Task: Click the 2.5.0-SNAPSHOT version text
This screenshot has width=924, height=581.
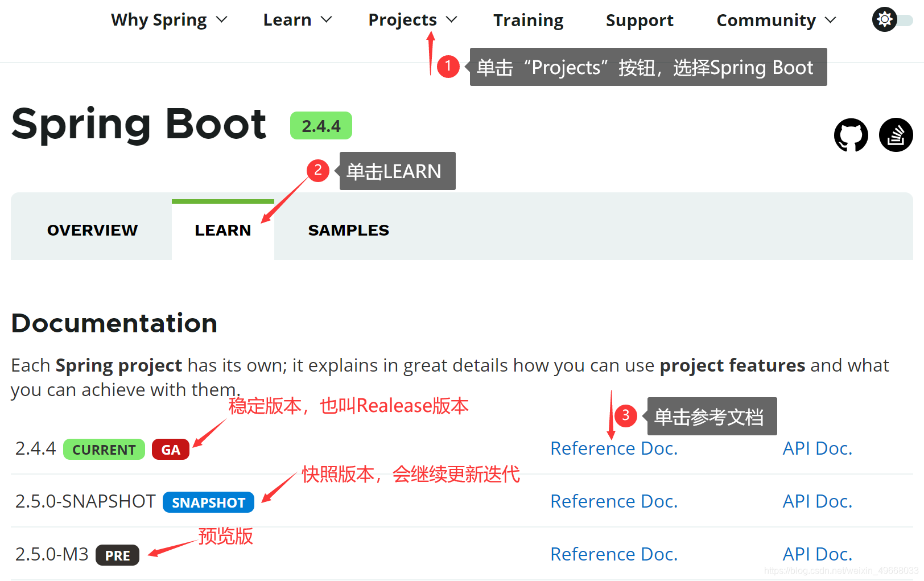Action: coord(85,501)
